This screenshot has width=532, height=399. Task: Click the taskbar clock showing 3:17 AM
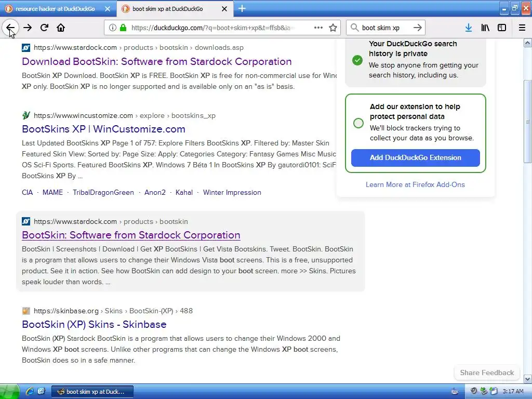pos(513,392)
